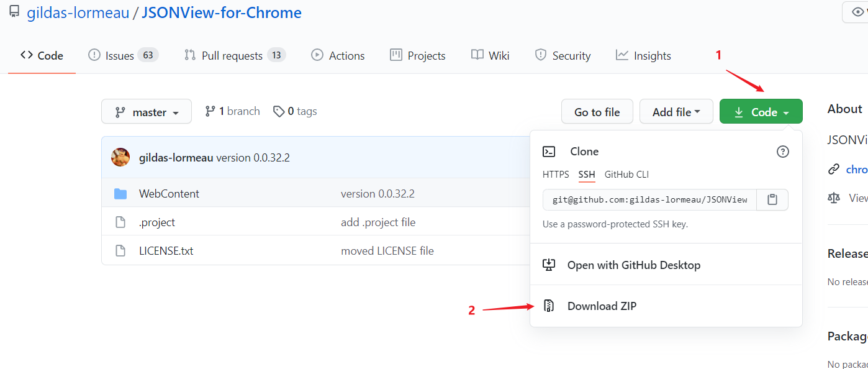Click the About link chain icon

834,170
